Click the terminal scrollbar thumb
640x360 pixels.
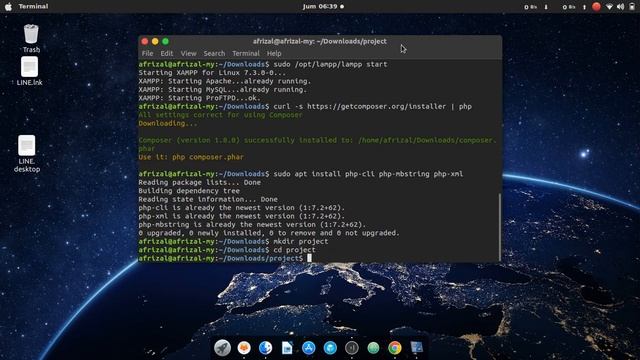(x=500, y=227)
